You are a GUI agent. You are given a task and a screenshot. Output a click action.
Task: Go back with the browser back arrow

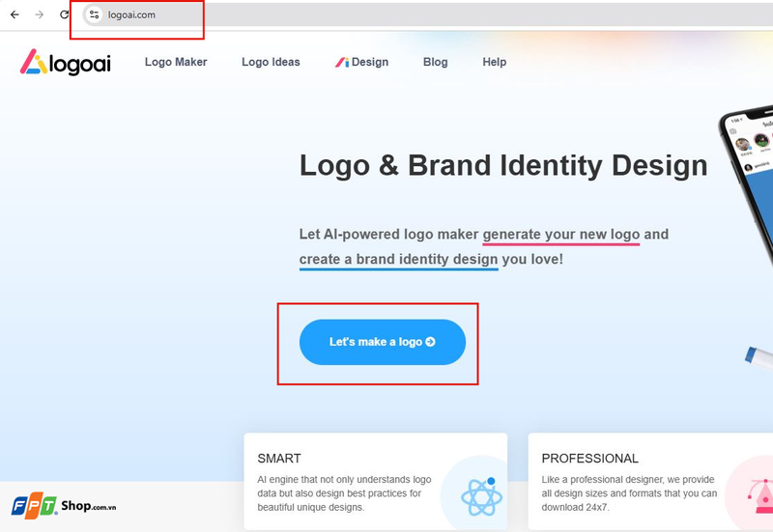coord(14,14)
